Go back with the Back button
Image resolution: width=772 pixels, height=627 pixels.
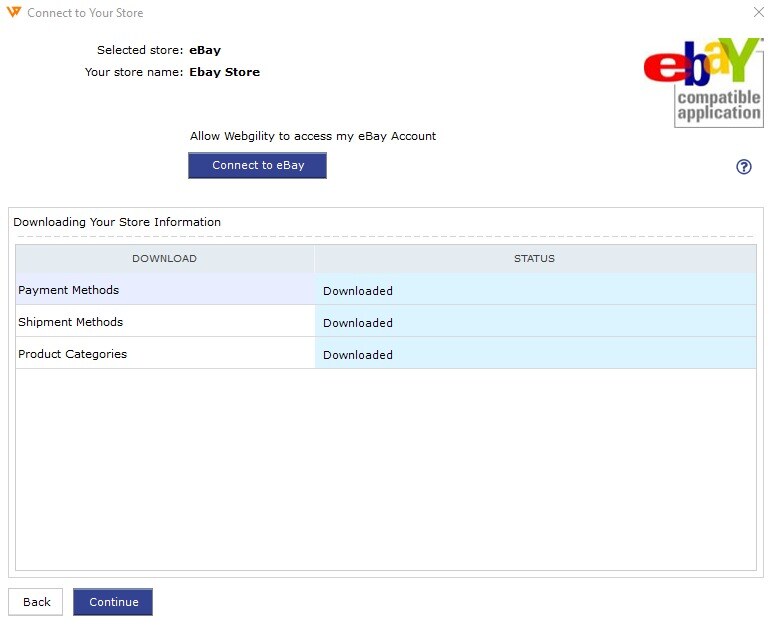(35, 602)
